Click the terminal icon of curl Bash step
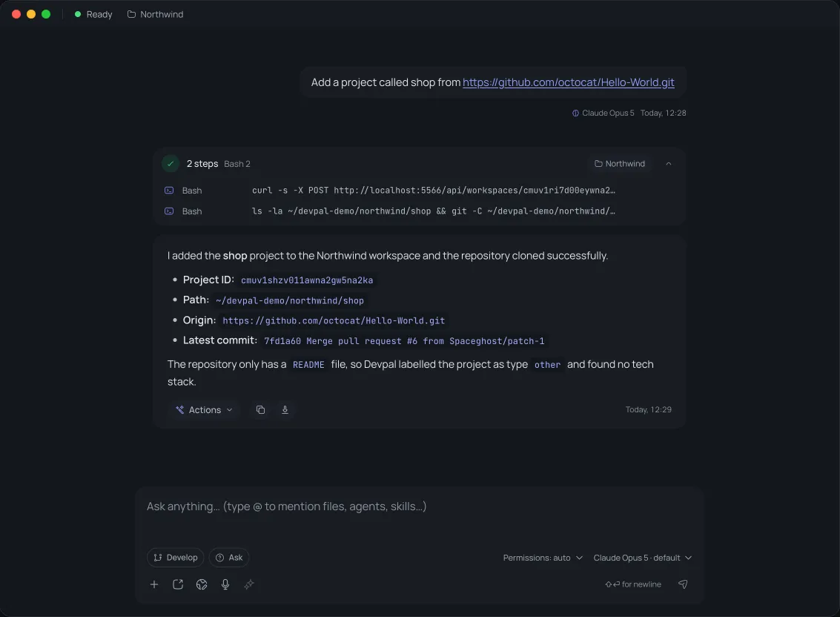The height and width of the screenshot is (617, 840). [169, 191]
